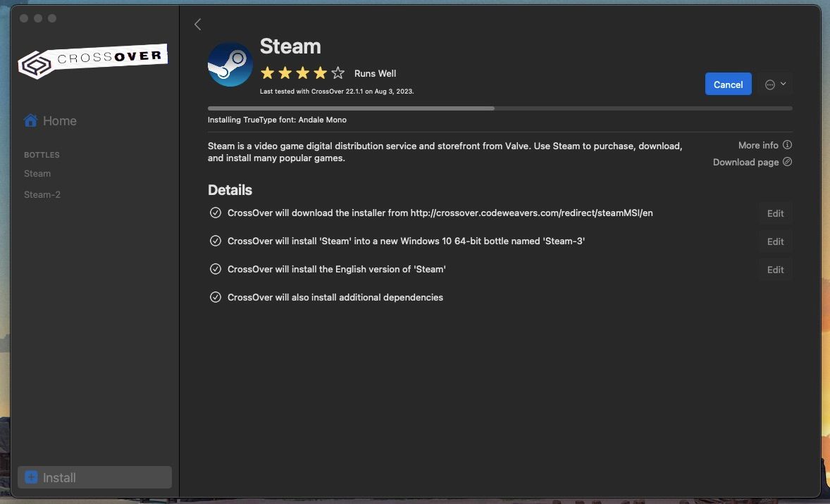Screen dimensions: 830x504
Task: Edit the installer download URL
Action: 774,213
